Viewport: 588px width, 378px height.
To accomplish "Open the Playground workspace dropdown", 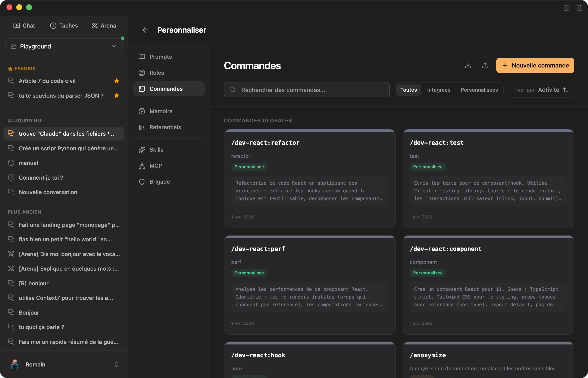I will click(x=64, y=46).
